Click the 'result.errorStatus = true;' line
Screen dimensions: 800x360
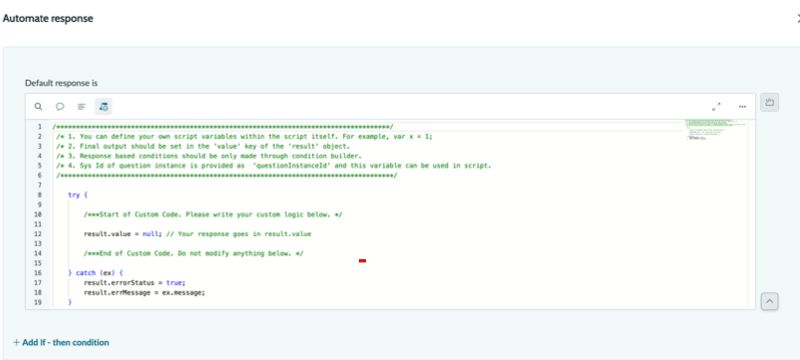(135, 282)
